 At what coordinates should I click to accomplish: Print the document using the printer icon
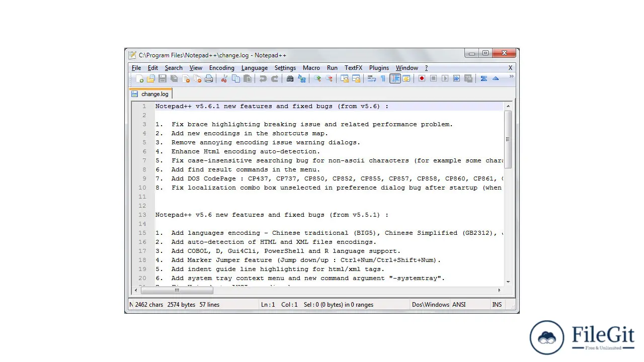click(209, 78)
